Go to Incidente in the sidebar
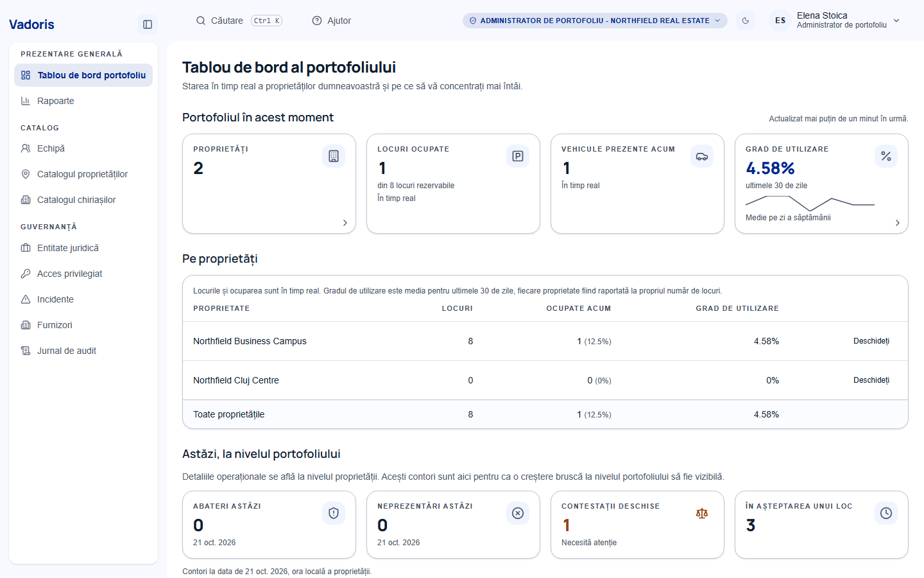This screenshot has height=578, width=924. [83, 299]
